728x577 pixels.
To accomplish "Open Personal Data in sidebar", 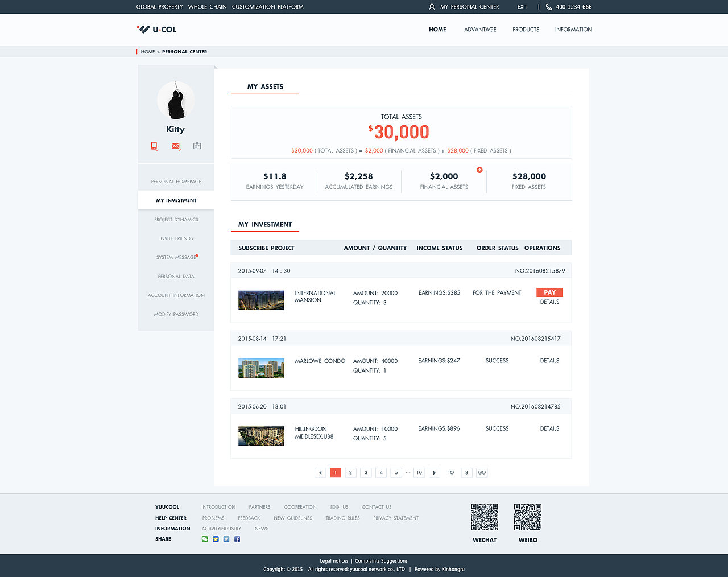I will point(176,277).
